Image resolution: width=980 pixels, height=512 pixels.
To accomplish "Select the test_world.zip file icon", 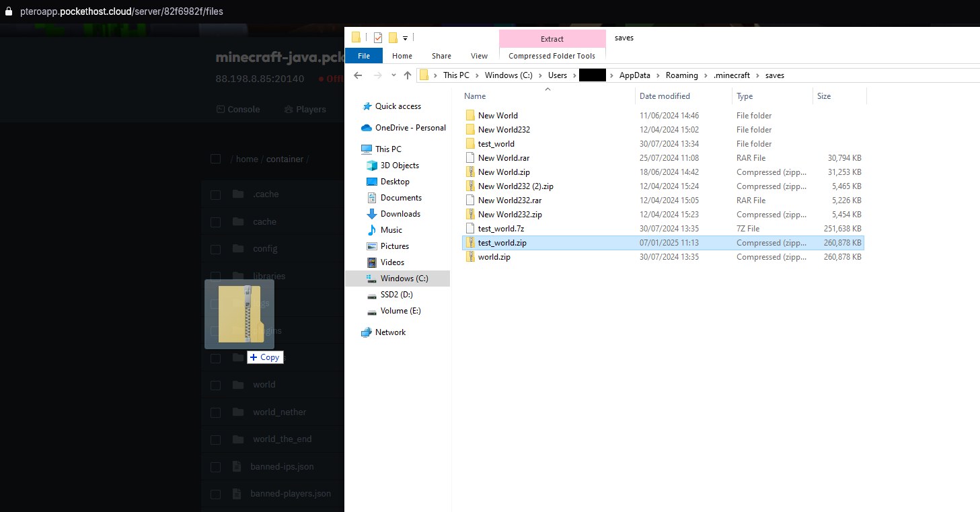I will coord(470,243).
